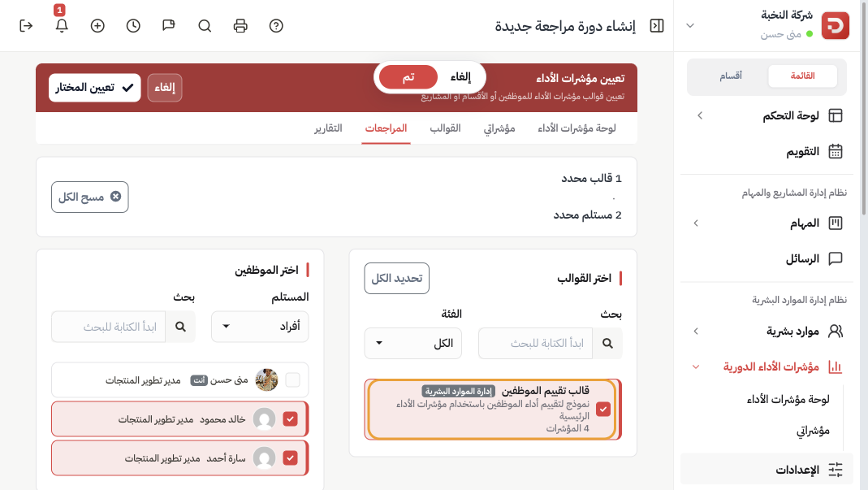Click the KPI bar chart icon
Viewport: 868px width, 490px height.
[836, 366]
